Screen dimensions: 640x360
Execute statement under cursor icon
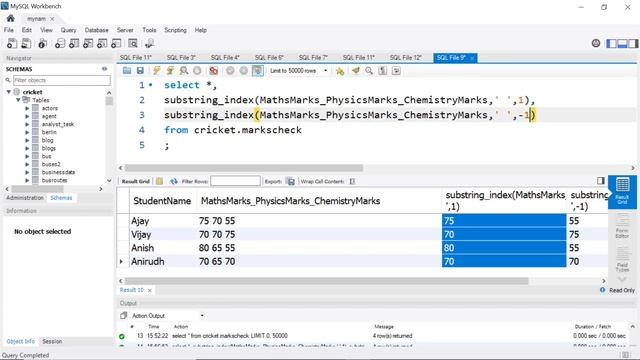click(x=170, y=71)
